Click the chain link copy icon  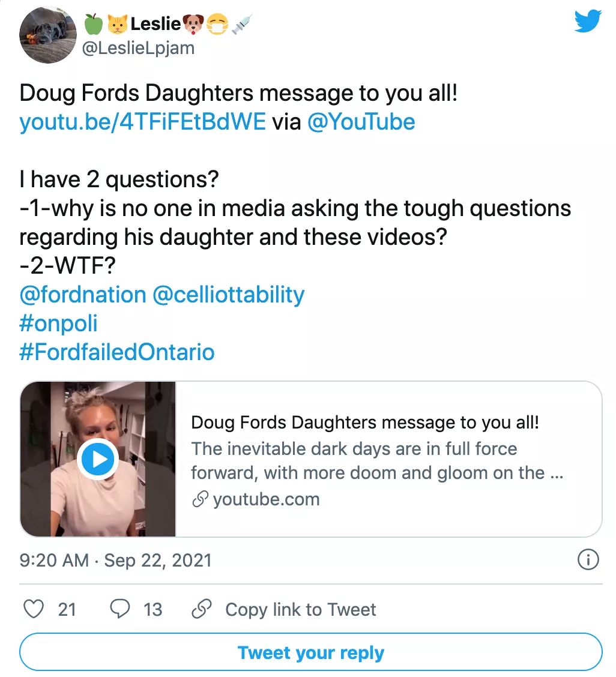pos(200,609)
